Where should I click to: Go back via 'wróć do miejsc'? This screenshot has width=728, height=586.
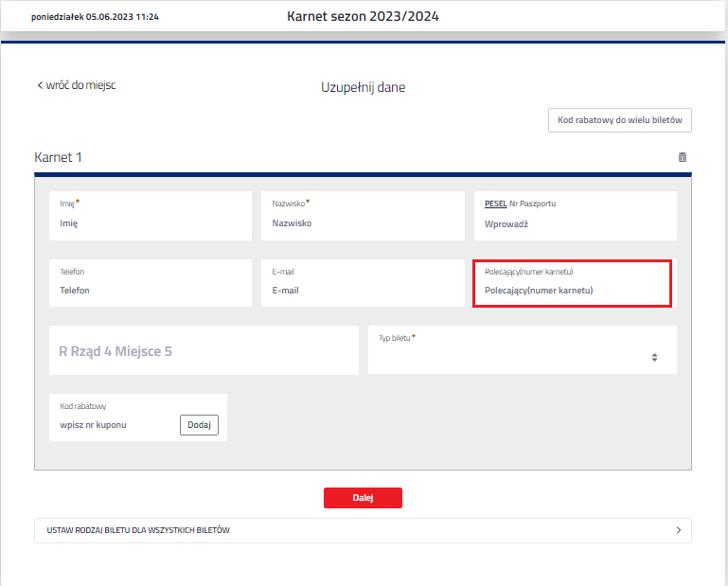[x=77, y=85]
